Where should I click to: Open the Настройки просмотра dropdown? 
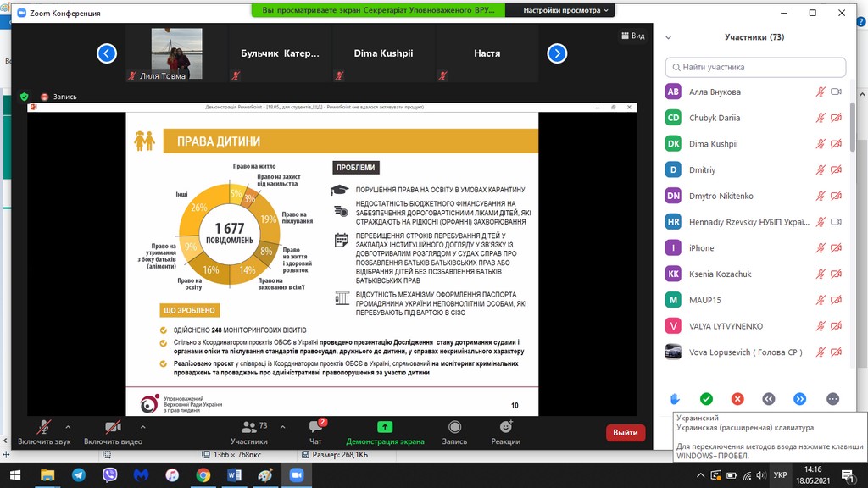[566, 10]
